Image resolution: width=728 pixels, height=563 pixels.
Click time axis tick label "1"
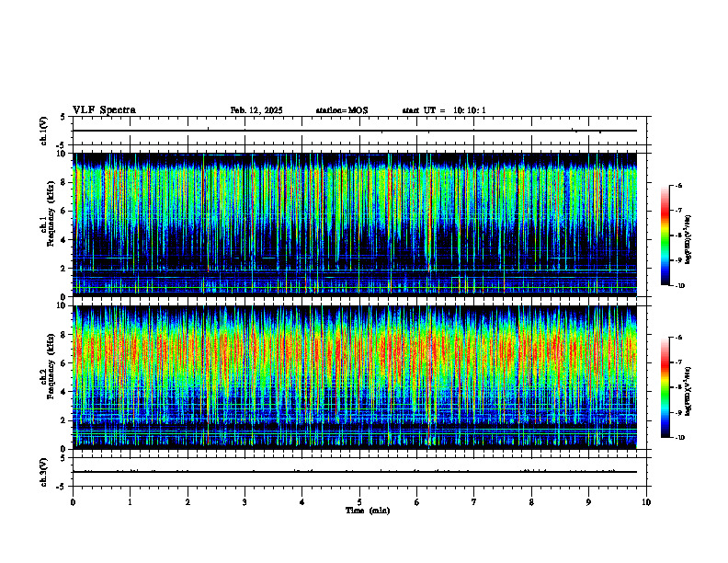coord(130,502)
